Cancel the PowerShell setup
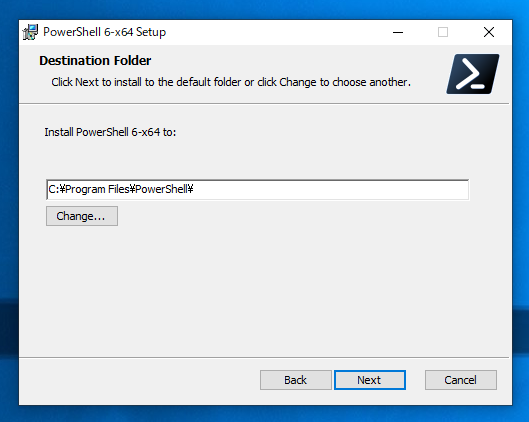529x422 pixels. click(461, 380)
